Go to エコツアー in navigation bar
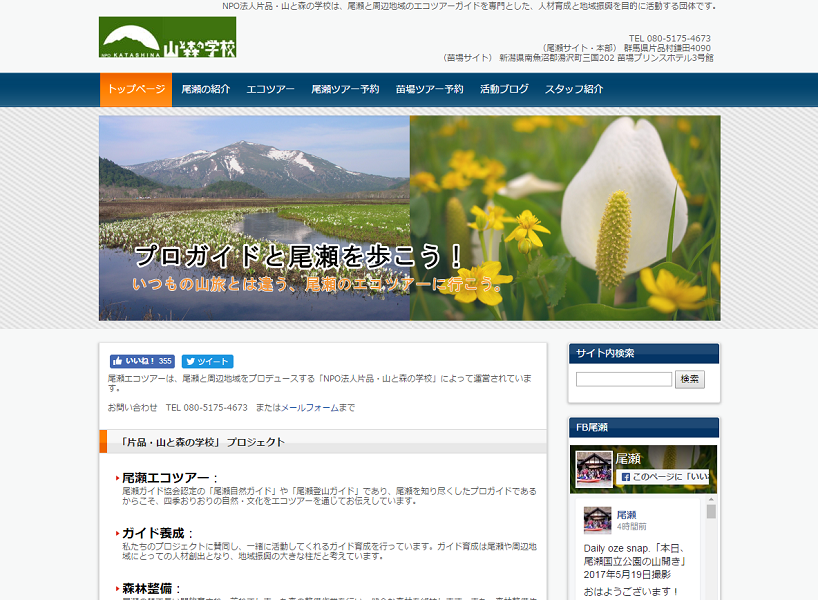Viewport: 818px width, 600px height. click(x=270, y=89)
